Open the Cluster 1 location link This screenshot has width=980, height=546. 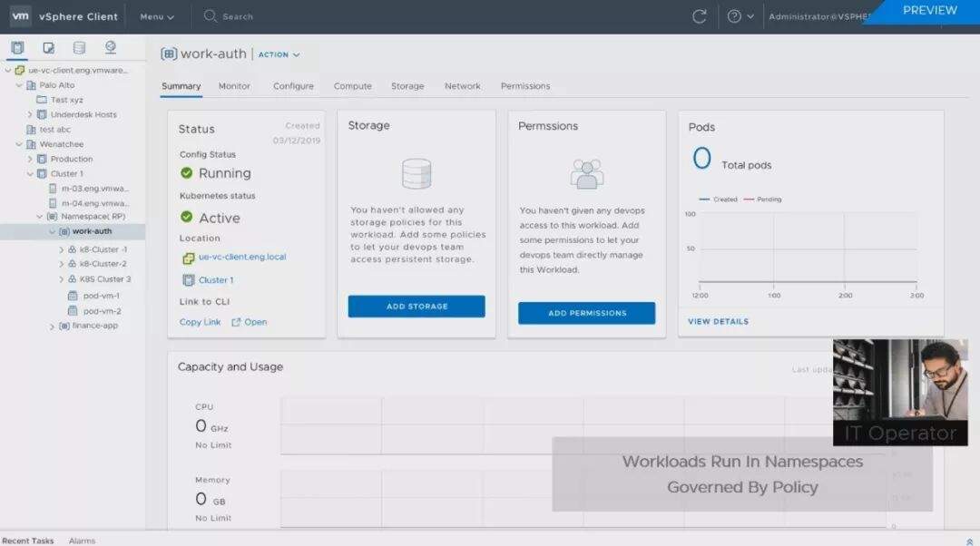pyautogui.click(x=216, y=280)
